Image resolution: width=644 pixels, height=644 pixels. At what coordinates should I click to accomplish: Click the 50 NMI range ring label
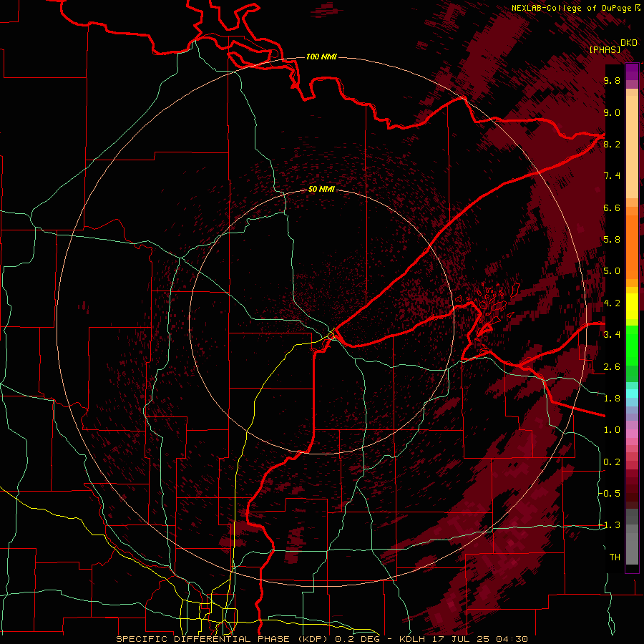tap(321, 189)
